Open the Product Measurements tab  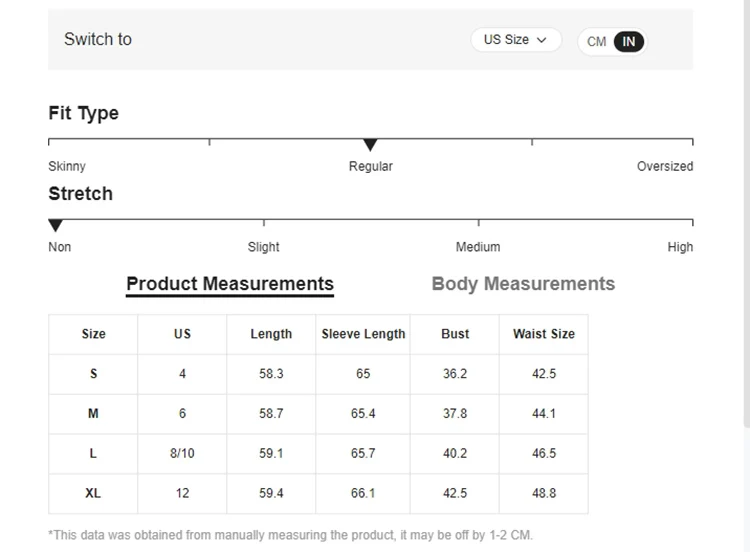(x=230, y=284)
